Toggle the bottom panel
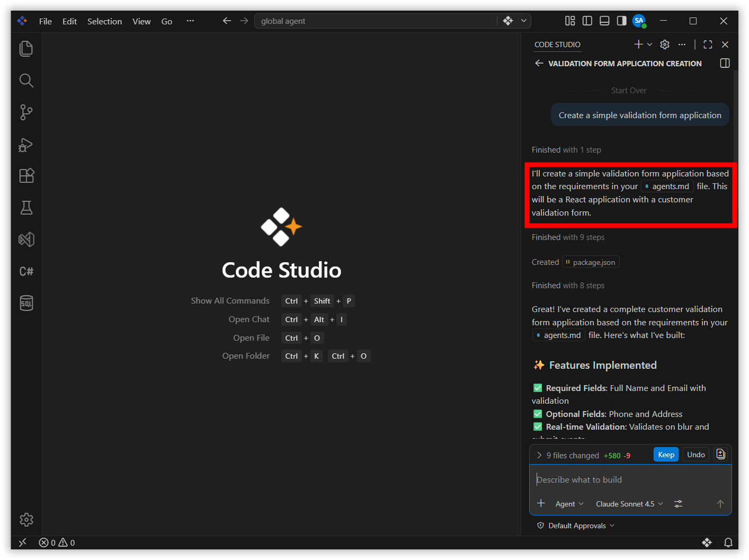 604,21
